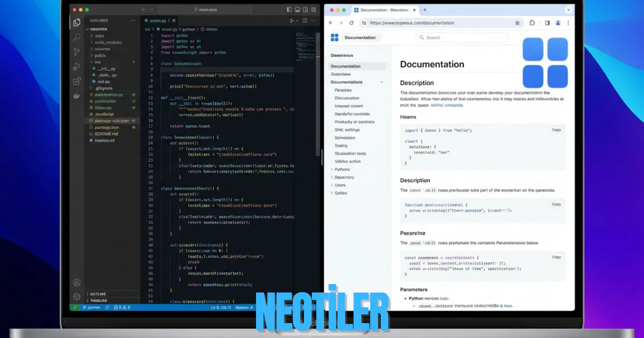The width and height of the screenshot is (644, 338).
Task: Go forward in the browser
Action: tap(341, 23)
